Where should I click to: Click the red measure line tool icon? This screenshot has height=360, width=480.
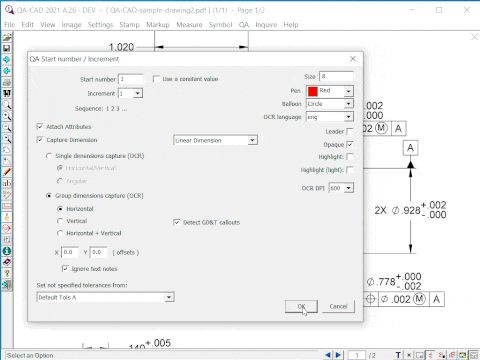(7, 195)
